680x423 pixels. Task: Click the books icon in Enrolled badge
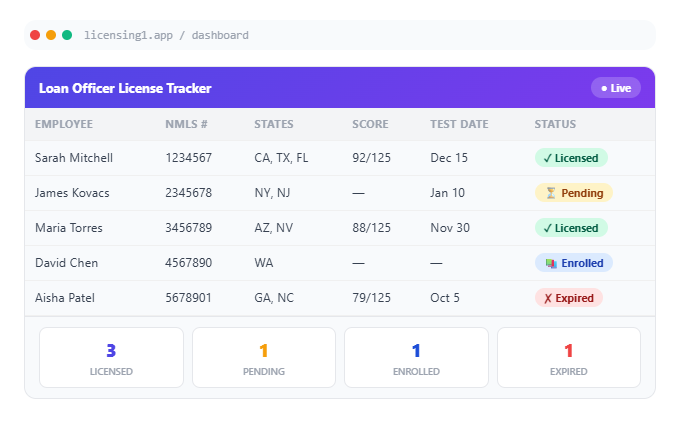coord(551,263)
